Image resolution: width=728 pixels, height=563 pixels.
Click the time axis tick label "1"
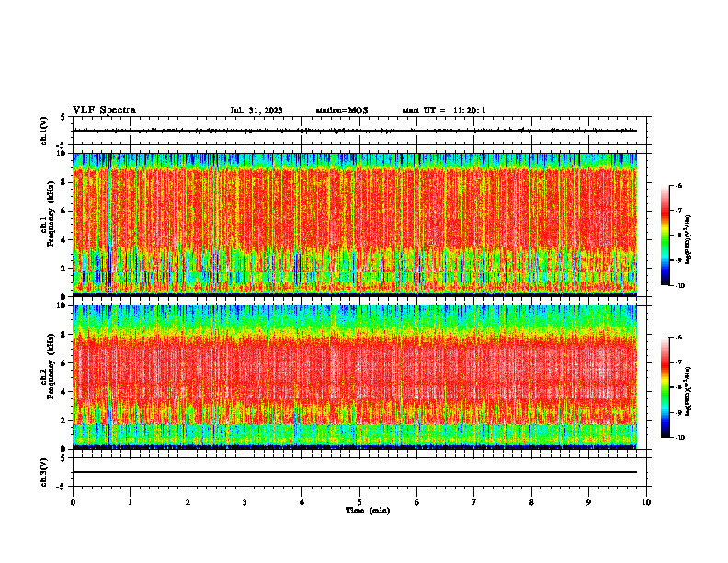130,502
